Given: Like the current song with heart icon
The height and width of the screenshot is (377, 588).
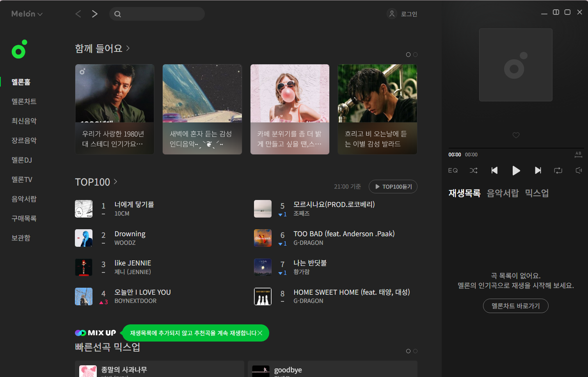Looking at the screenshot, I should click(516, 135).
